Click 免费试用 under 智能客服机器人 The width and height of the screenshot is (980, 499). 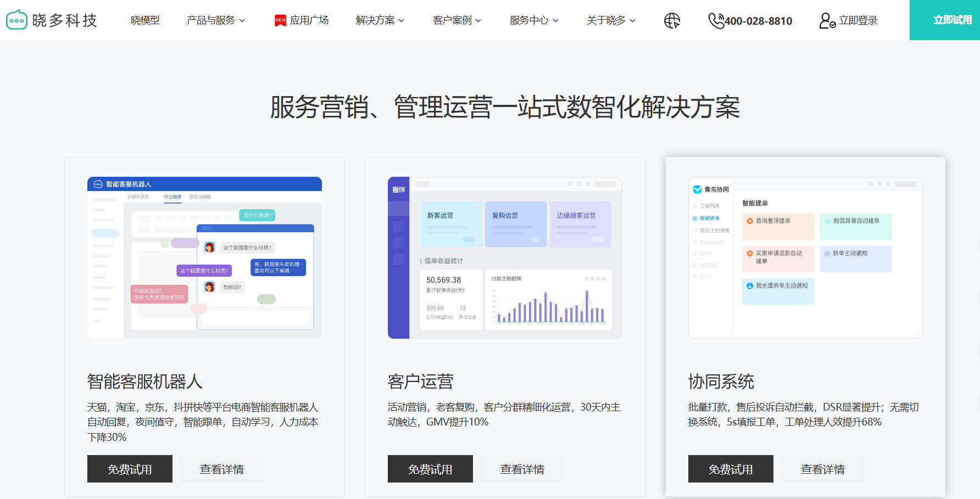(130, 469)
